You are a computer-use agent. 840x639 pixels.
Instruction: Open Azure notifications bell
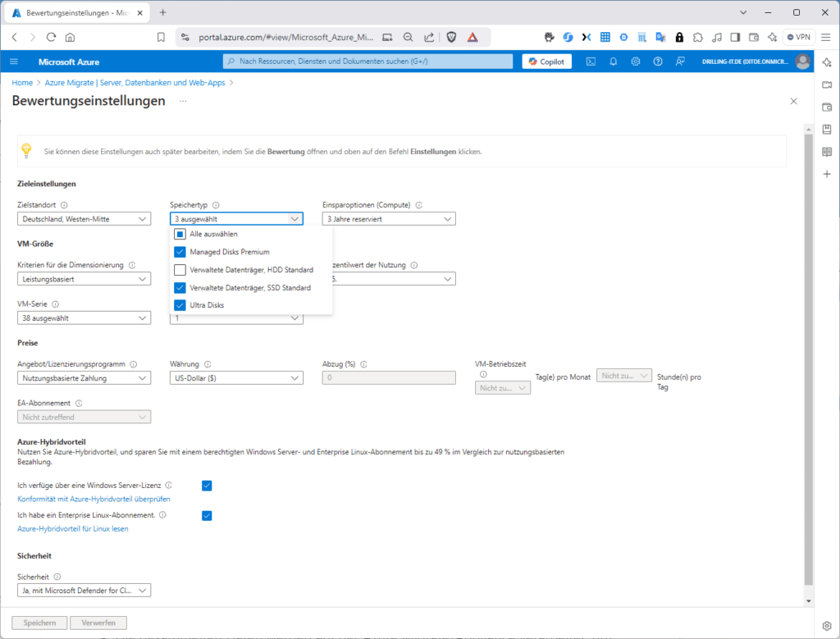point(614,62)
